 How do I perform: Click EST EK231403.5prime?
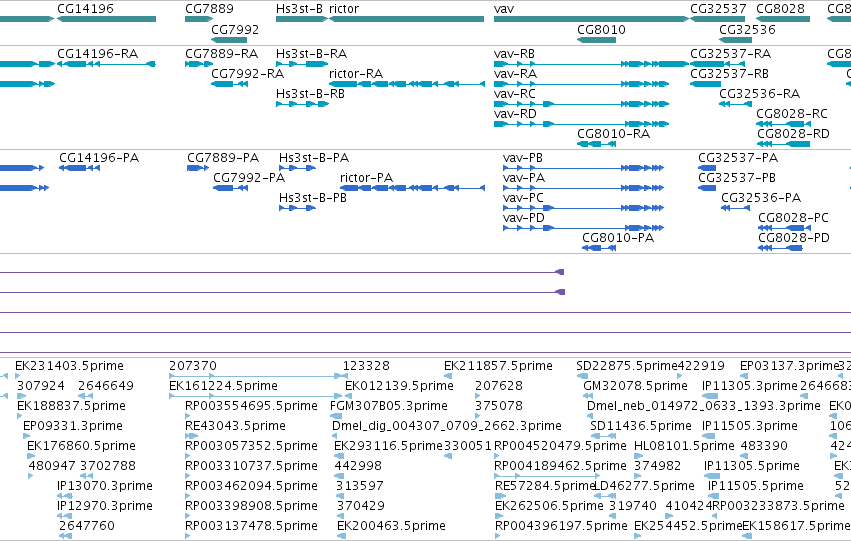(69, 366)
